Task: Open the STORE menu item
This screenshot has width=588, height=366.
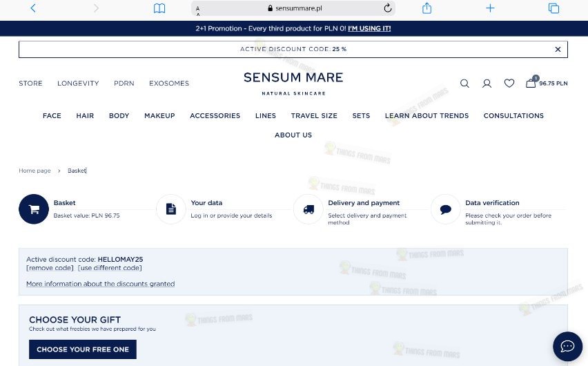Action: (x=31, y=84)
